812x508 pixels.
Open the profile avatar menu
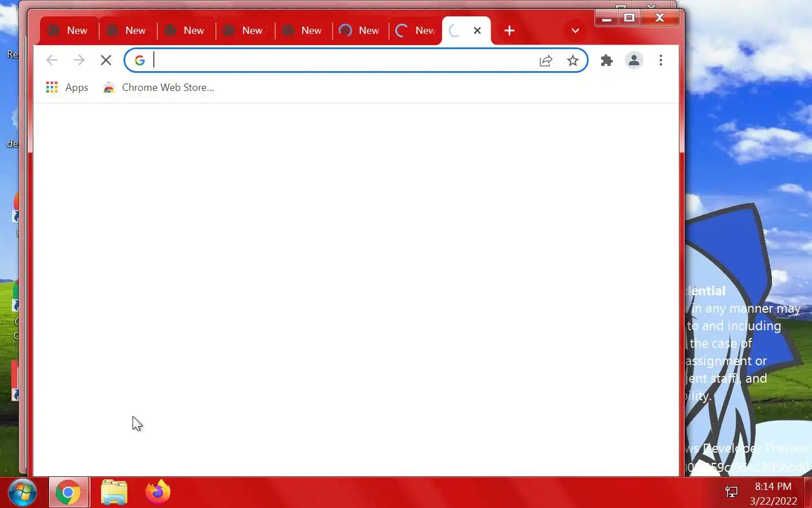[634, 60]
